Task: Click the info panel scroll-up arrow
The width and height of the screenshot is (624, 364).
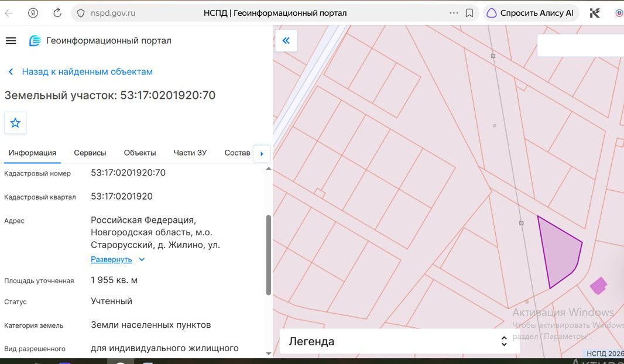Action: tap(269, 169)
